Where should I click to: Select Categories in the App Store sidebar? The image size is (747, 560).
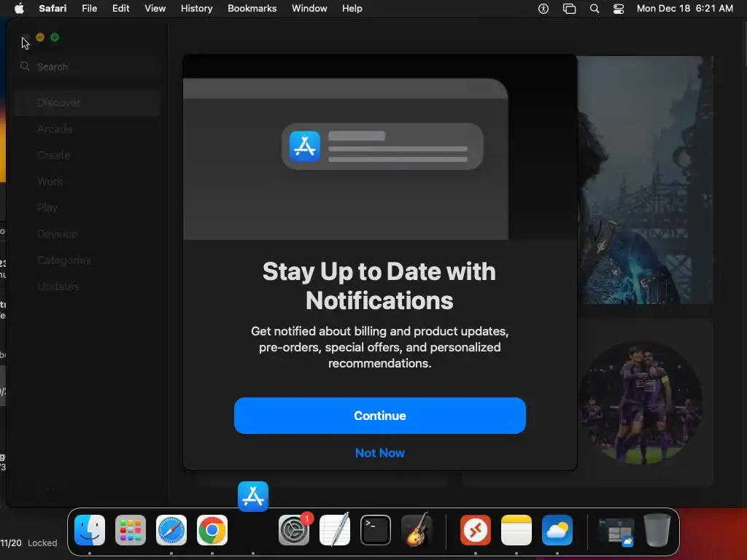click(88, 260)
